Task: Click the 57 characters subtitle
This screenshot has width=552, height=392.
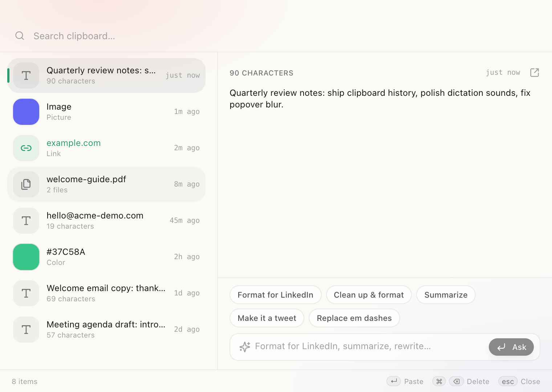Action: 70,335
